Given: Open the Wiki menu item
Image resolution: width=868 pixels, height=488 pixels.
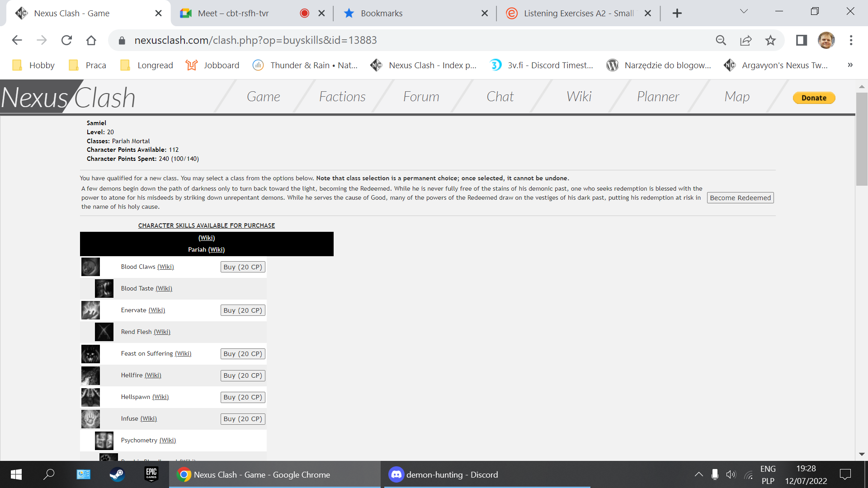Looking at the screenshot, I should click(579, 97).
